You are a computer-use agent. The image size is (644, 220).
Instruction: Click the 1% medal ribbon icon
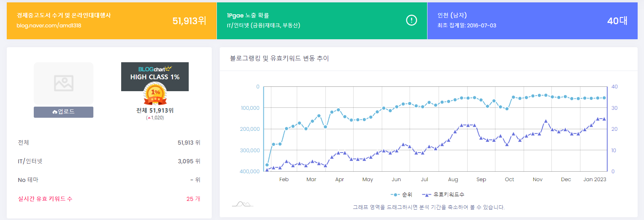pyautogui.click(x=155, y=94)
